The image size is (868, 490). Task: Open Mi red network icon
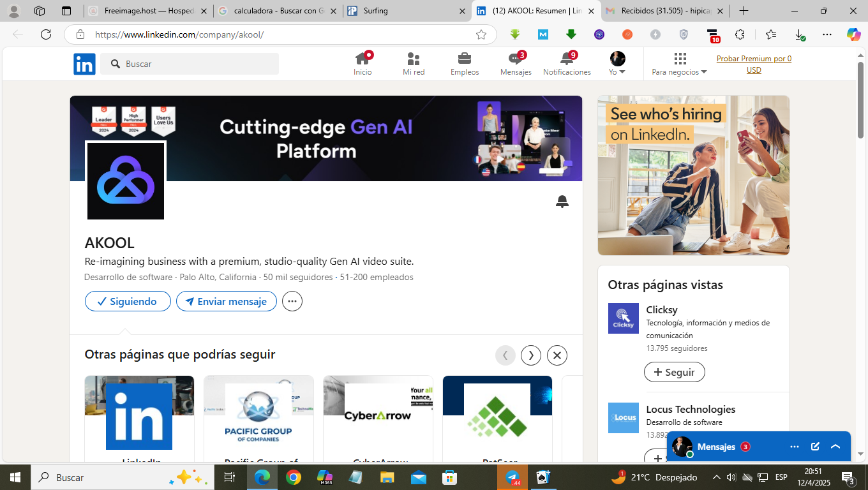(414, 64)
